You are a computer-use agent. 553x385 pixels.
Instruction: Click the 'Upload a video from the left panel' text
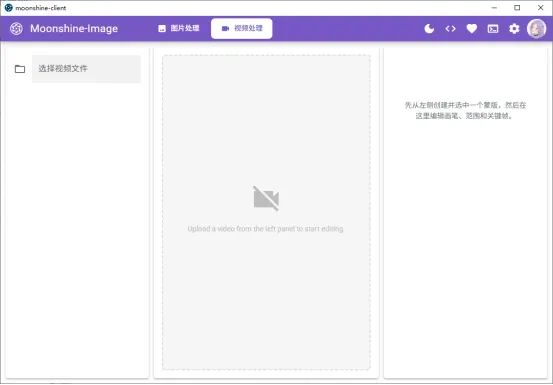(x=266, y=229)
